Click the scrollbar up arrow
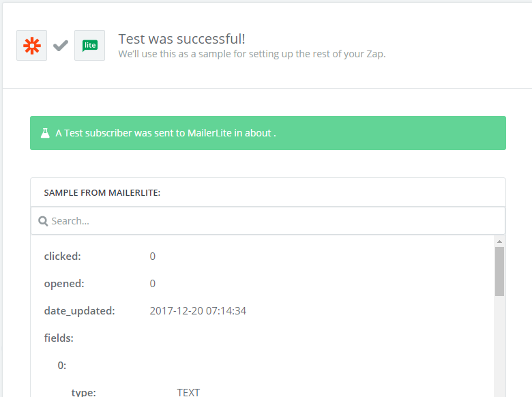 pos(499,241)
